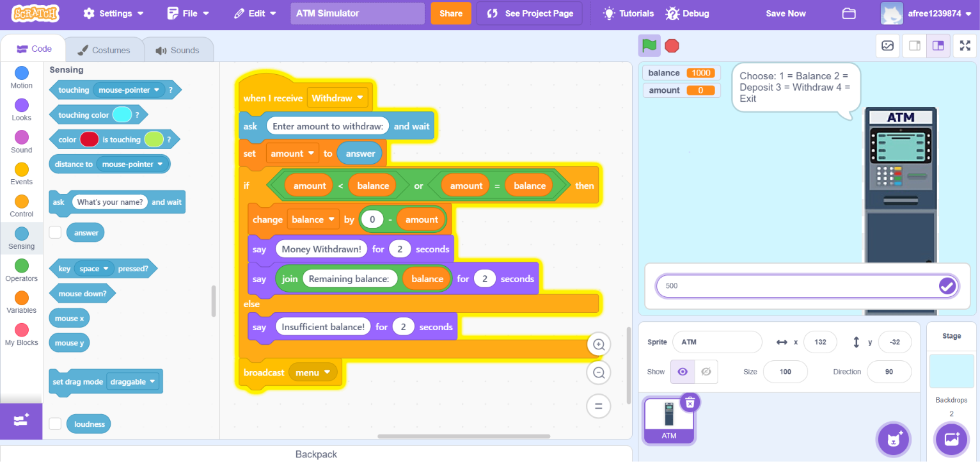Open the File menu
980x462 pixels.
tap(188, 13)
